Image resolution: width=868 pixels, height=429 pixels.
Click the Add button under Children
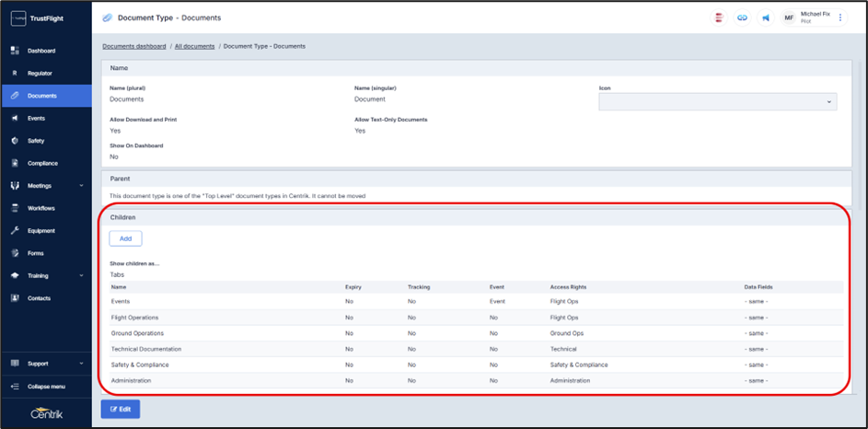125,238
